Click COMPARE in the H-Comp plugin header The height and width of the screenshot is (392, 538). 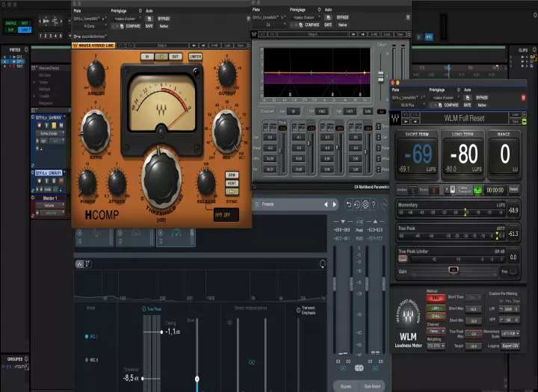tap(133, 26)
